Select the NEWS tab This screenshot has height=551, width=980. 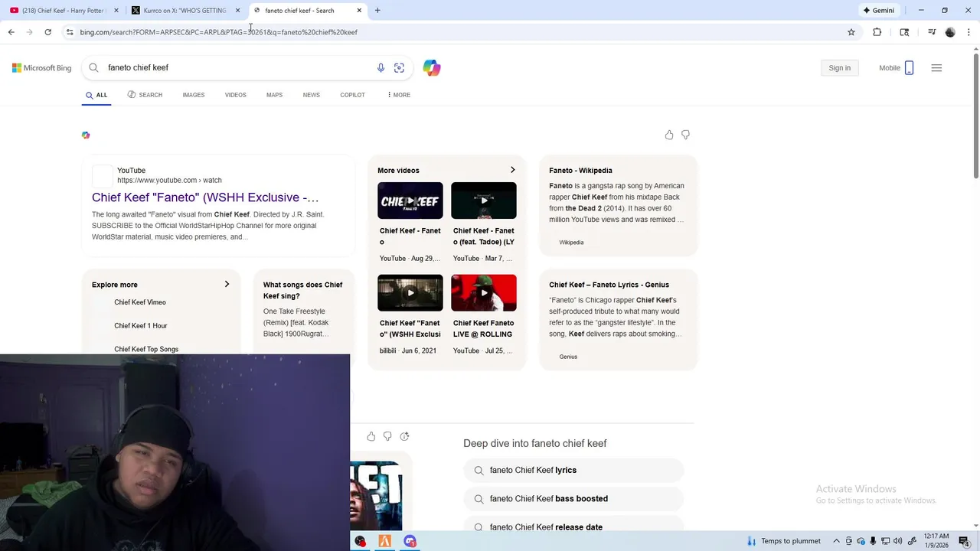tap(311, 95)
